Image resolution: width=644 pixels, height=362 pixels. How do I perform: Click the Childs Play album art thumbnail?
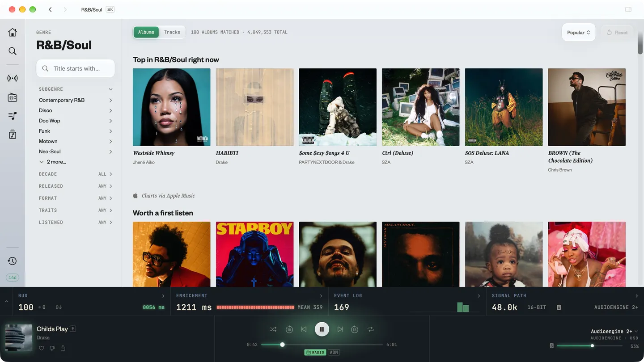19,338
